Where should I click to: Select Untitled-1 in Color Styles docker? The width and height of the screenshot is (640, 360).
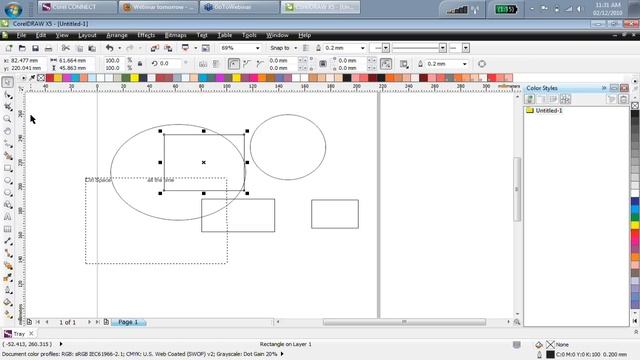(549, 111)
